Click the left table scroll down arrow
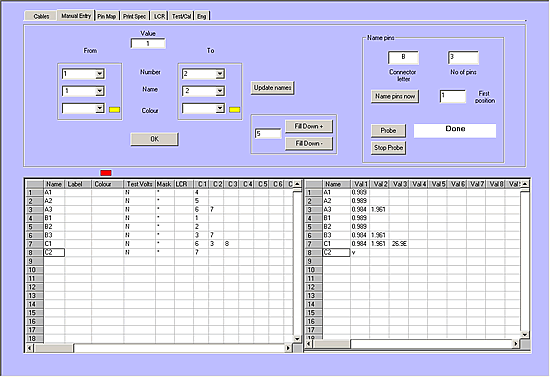550x377 pixels. (297, 339)
